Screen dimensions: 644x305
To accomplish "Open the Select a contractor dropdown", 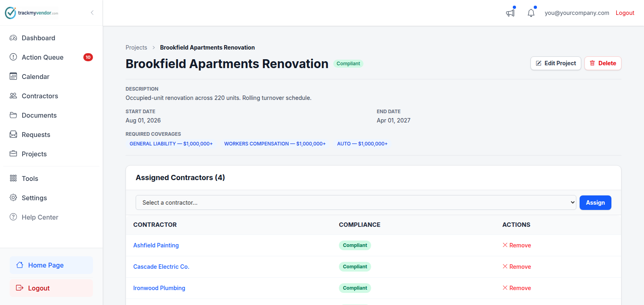I will [x=356, y=203].
